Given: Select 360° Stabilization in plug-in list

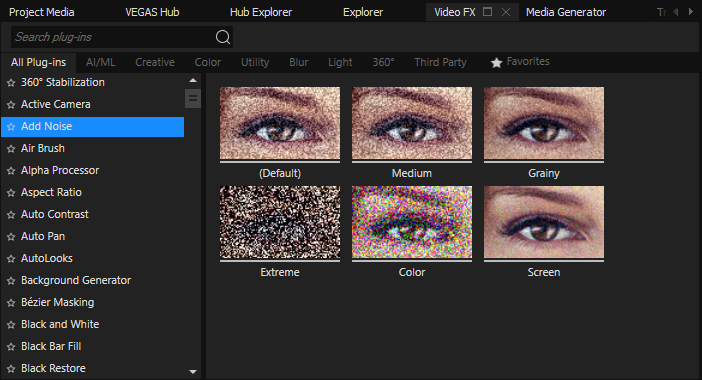Looking at the screenshot, I should click(x=63, y=82).
